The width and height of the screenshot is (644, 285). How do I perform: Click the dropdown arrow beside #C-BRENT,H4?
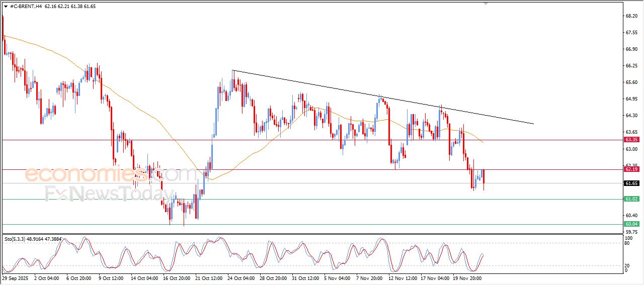6,7
